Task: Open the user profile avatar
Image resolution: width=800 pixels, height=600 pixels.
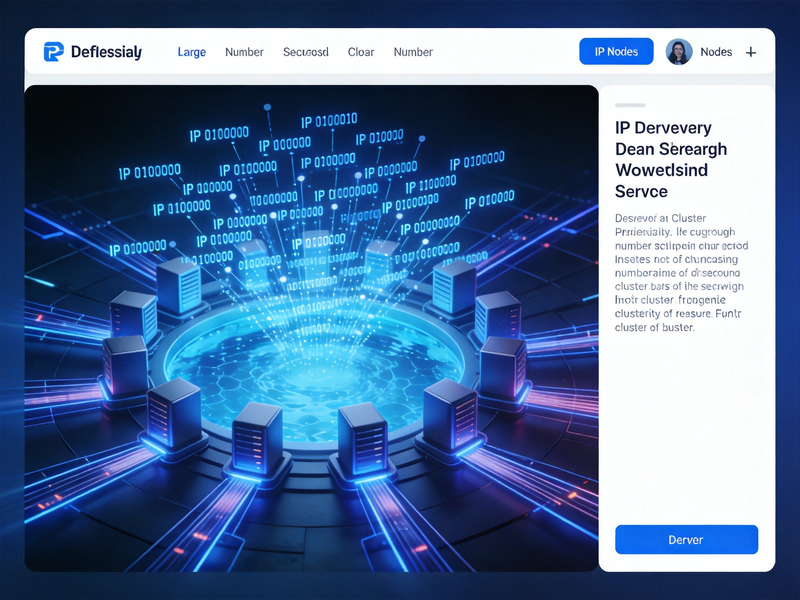Action: [679, 52]
